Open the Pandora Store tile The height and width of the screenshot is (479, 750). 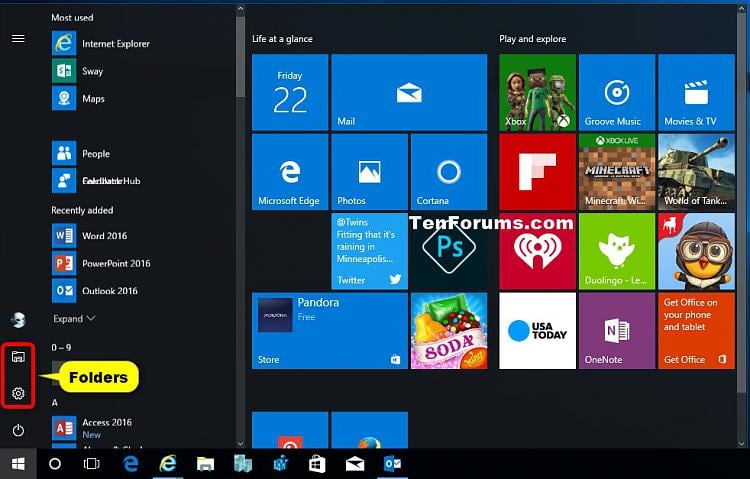[x=330, y=331]
